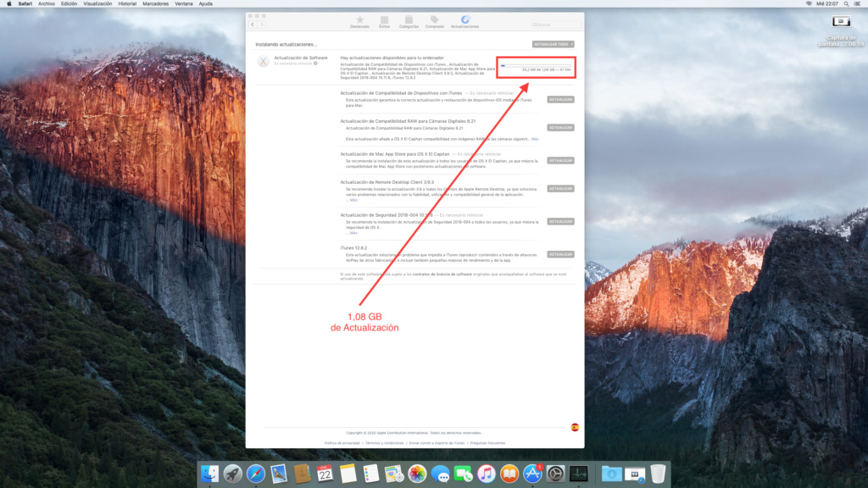Viewport: 868px width, 488px height.
Task: Open Notification Center from menu bar
Action: 858,4
